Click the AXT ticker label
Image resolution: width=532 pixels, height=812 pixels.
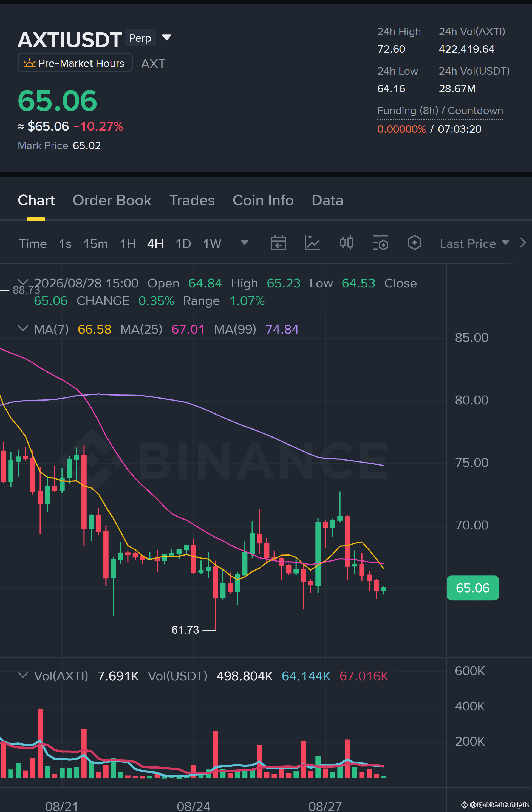click(153, 64)
